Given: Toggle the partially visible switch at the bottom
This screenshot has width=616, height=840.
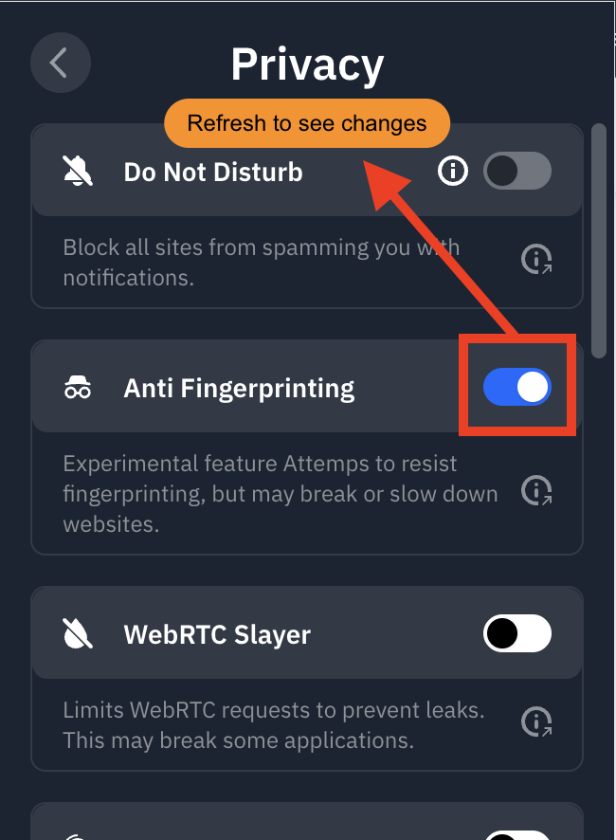Looking at the screenshot, I should [x=516, y=835].
